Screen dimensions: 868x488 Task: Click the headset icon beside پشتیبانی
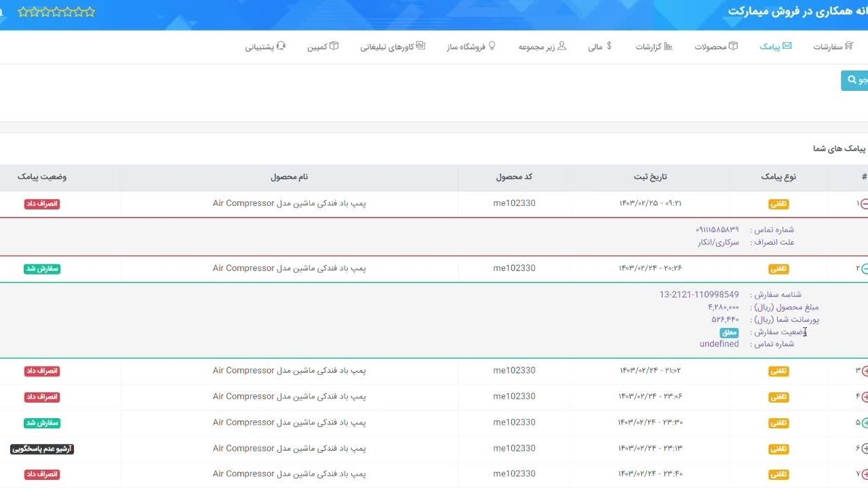point(281,46)
